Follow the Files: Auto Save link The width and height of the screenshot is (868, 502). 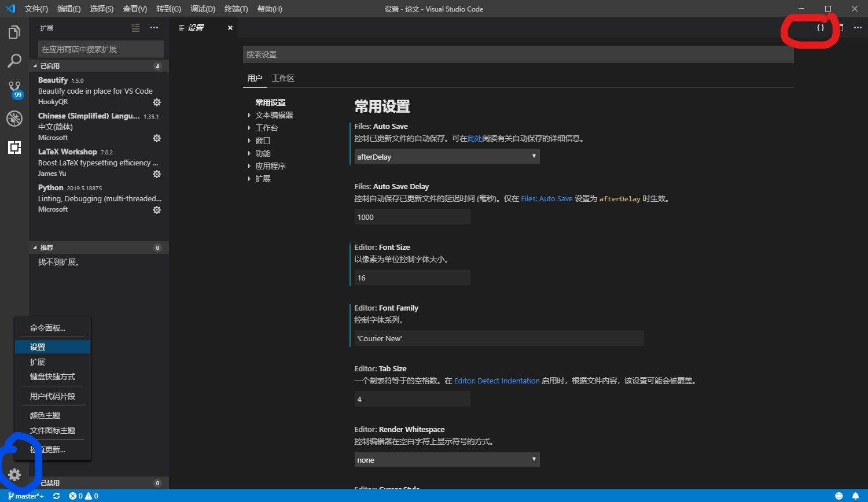click(546, 199)
